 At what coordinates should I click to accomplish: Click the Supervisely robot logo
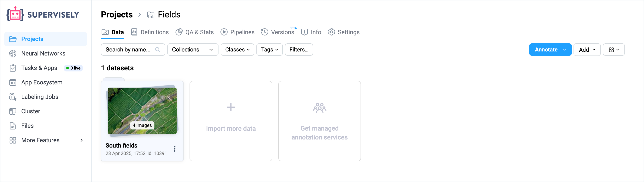coord(15,14)
